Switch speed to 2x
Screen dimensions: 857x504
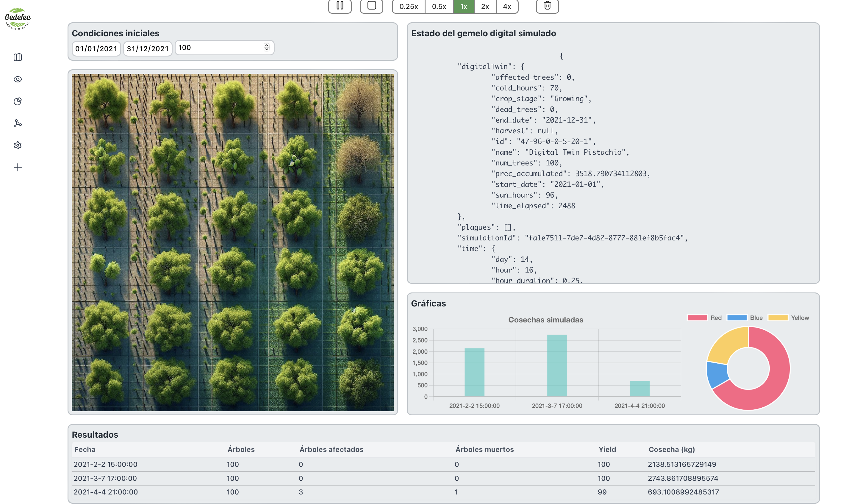(485, 7)
